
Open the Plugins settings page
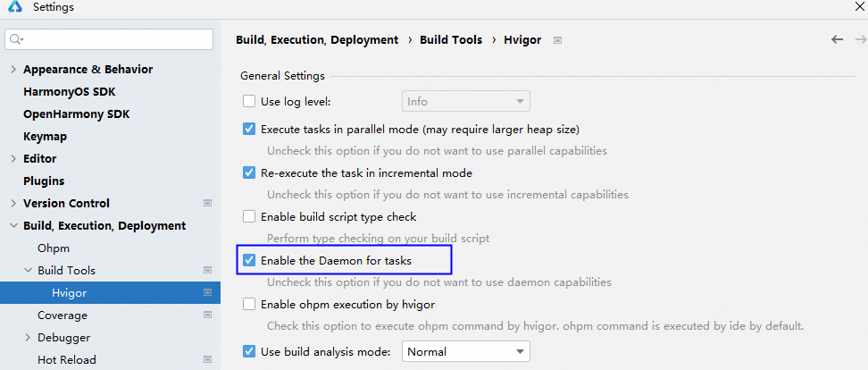44,181
